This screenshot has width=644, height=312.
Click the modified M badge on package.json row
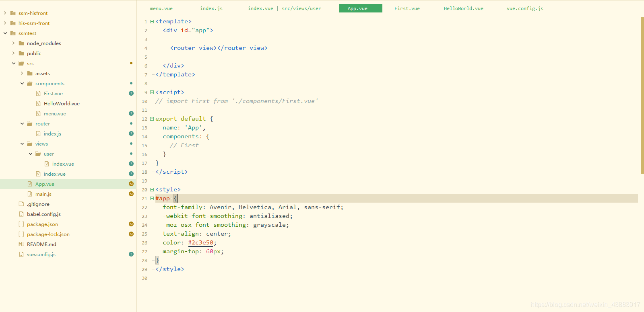pos(131,224)
